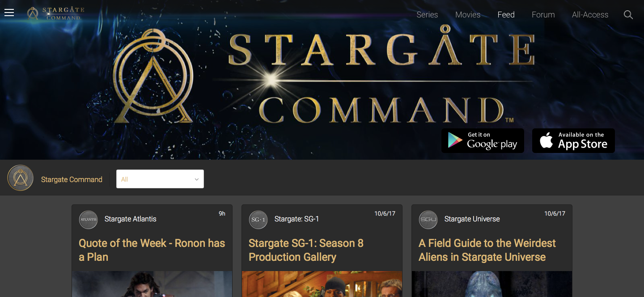
Task: Go to the Forum page
Action: [543, 15]
